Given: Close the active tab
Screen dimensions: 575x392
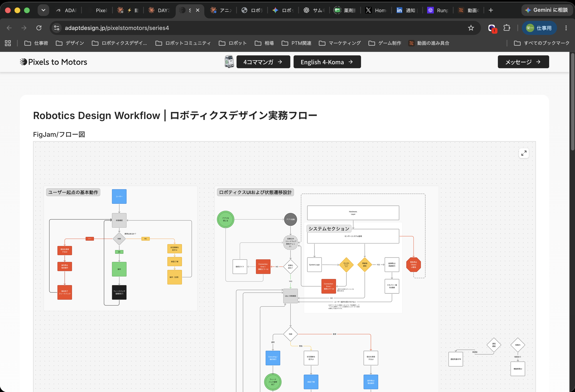Looking at the screenshot, I should pos(198,10).
